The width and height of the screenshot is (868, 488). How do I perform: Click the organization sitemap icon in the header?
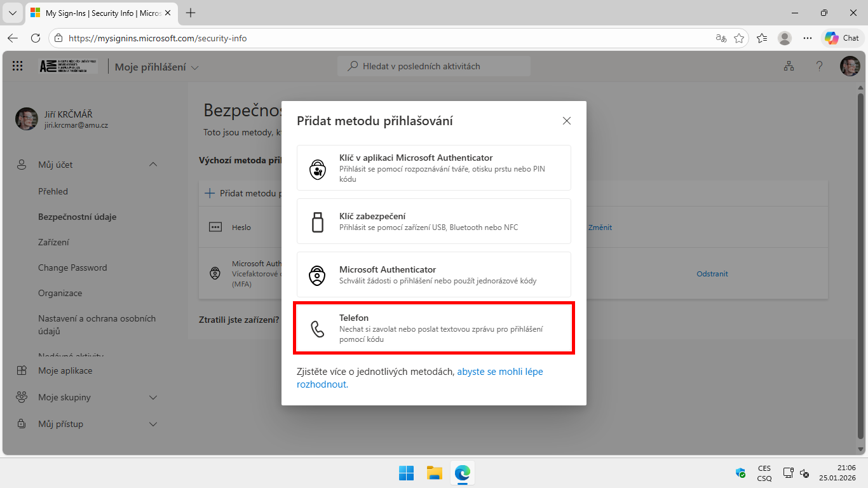click(x=789, y=65)
